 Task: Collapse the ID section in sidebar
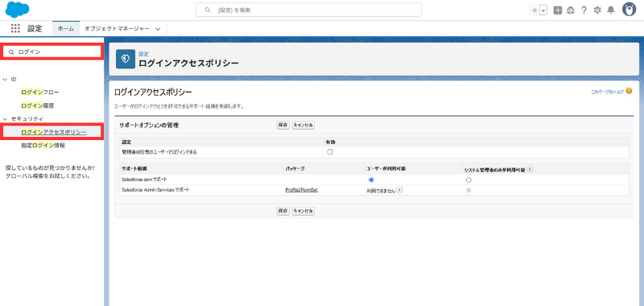(x=5, y=79)
